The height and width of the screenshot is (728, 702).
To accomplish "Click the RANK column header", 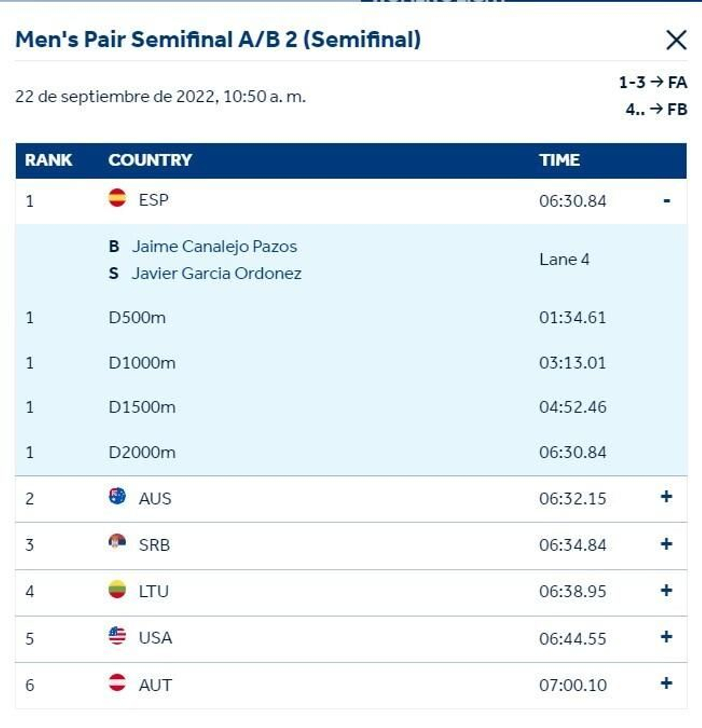I will (x=48, y=160).
